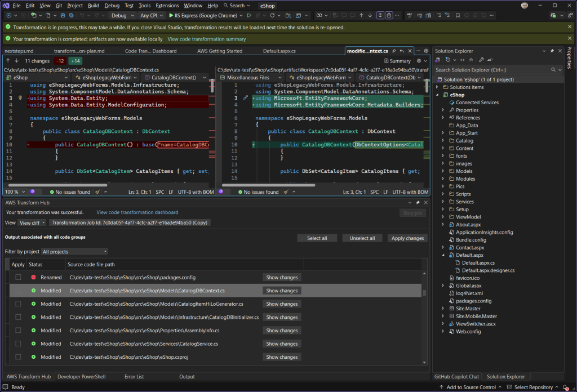Screen dimensions: 577x392
Task: Check the Apply checkbox for CatalogDBContext.cs row
Action: click(19, 290)
